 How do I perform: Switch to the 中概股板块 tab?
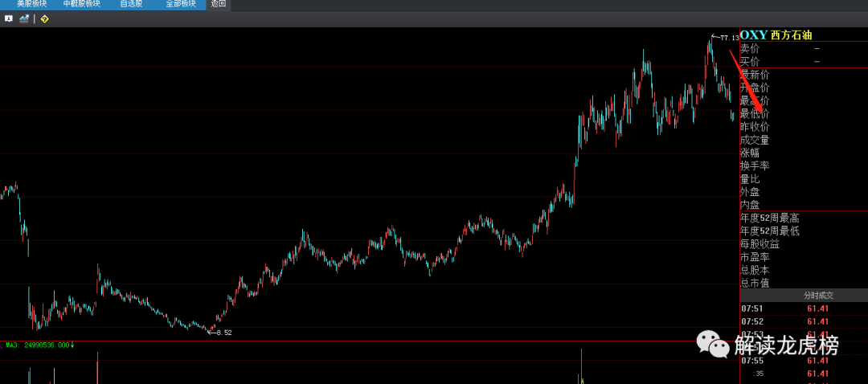pos(81,4)
